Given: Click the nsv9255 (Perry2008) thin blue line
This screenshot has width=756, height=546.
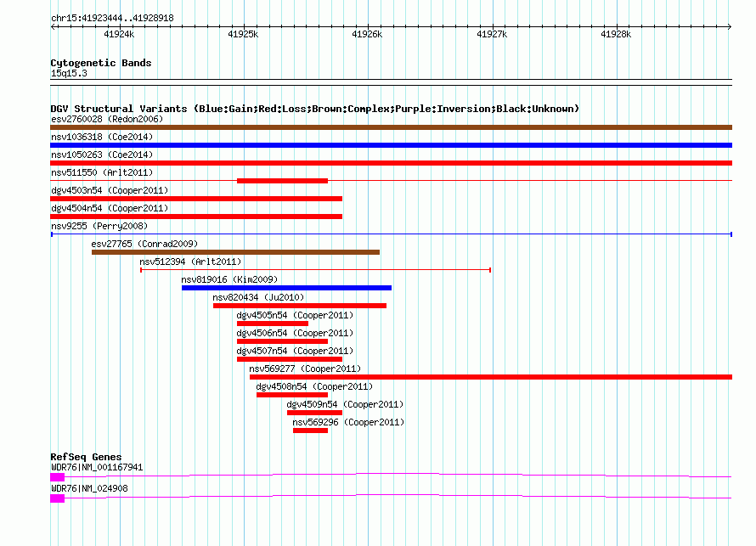Looking at the screenshot, I should point(391,234).
